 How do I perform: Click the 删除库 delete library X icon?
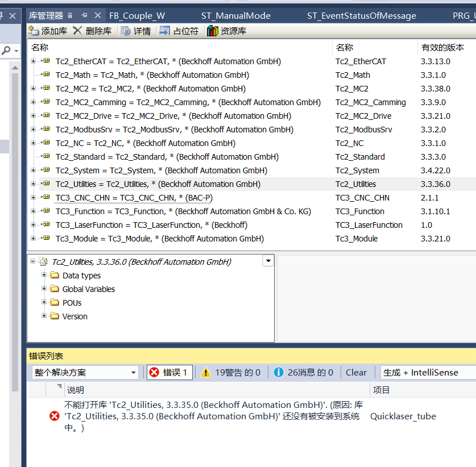[x=77, y=31]
